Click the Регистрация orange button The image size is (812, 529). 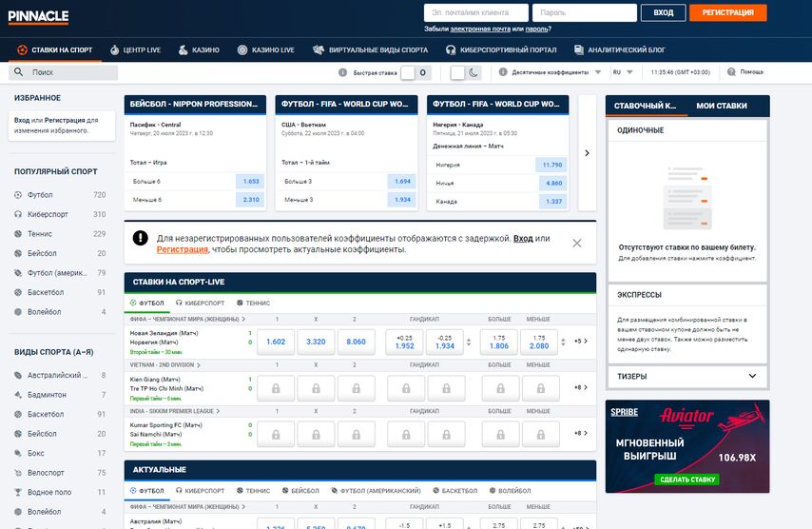pos(727,12)
